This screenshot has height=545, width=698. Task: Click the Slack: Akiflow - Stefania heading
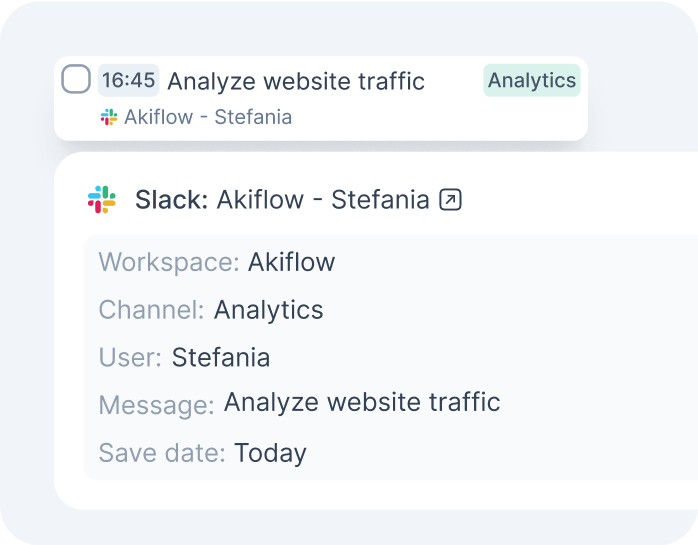point(282,199)
